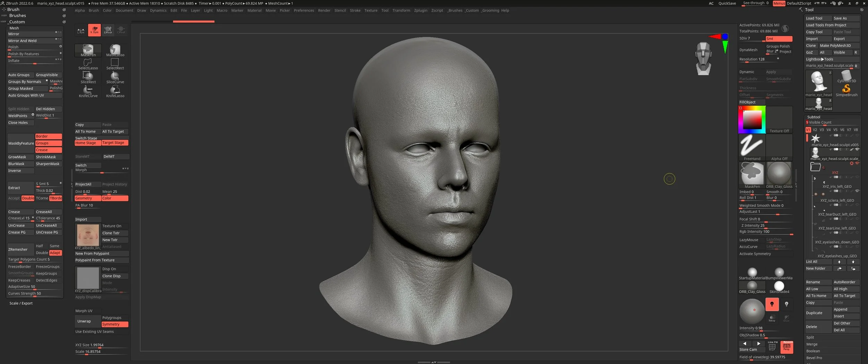Viewport: 868px width, 364px height.
Task: Select the SkinShade4 material sphere
Action: 779,287
